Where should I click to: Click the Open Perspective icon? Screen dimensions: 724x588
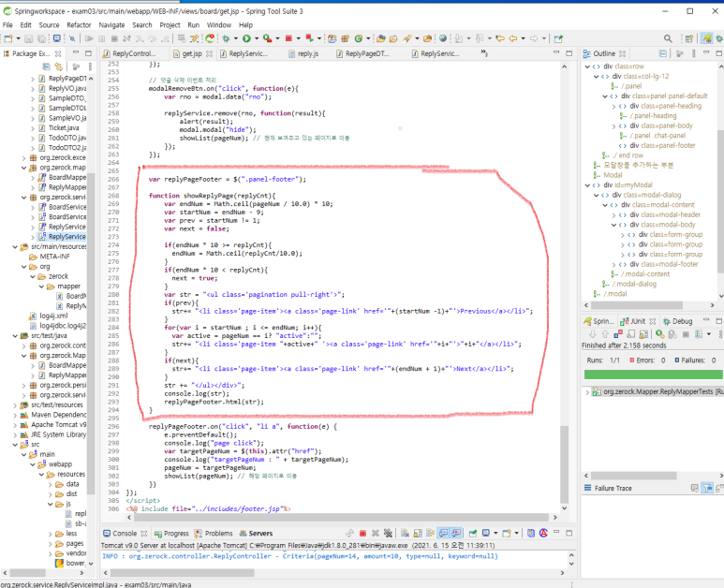pos(689,38)
